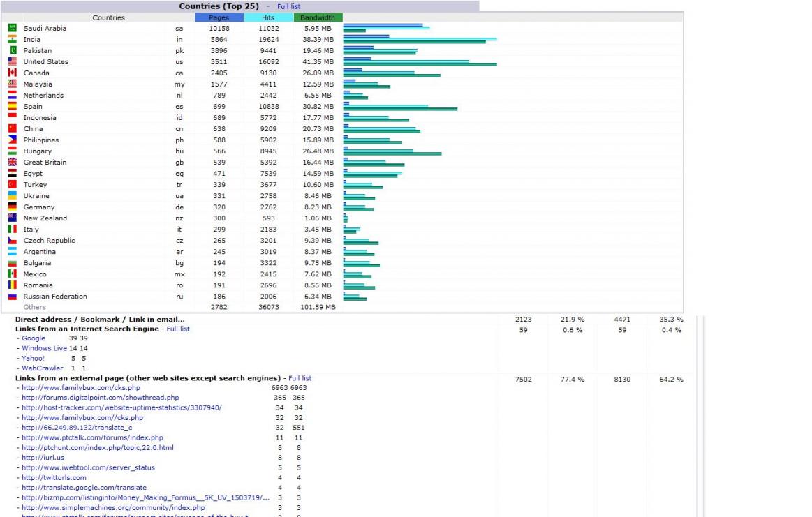Open Full list for external page links

tap(300, 378)
